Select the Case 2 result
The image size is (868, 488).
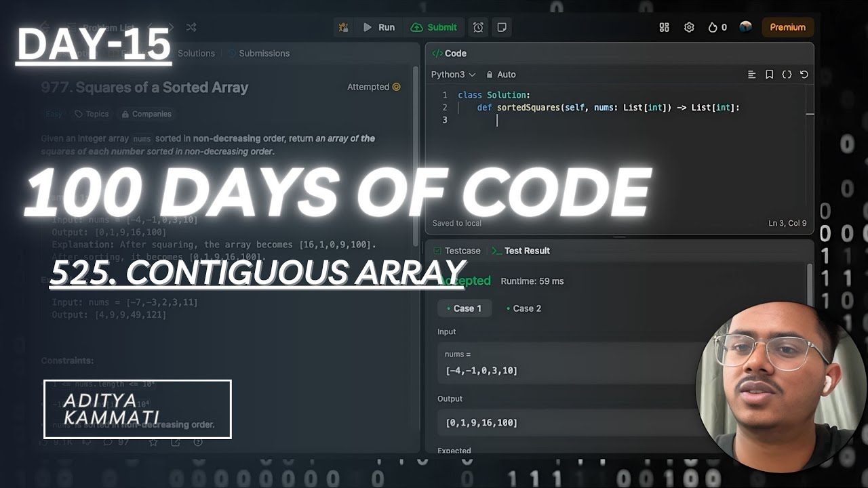point(524,308)
